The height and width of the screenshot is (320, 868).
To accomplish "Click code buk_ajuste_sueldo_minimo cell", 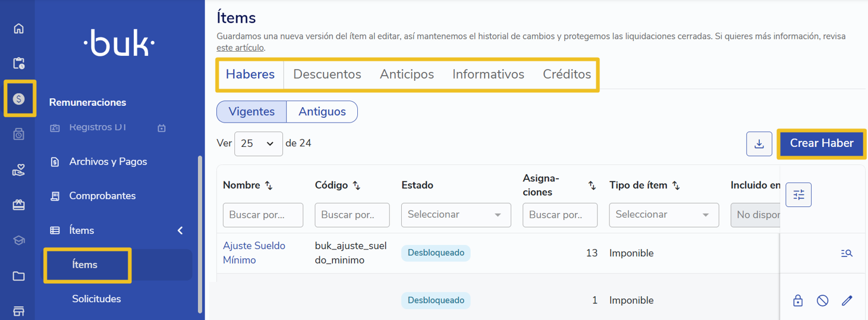I will tap(351, 253).
